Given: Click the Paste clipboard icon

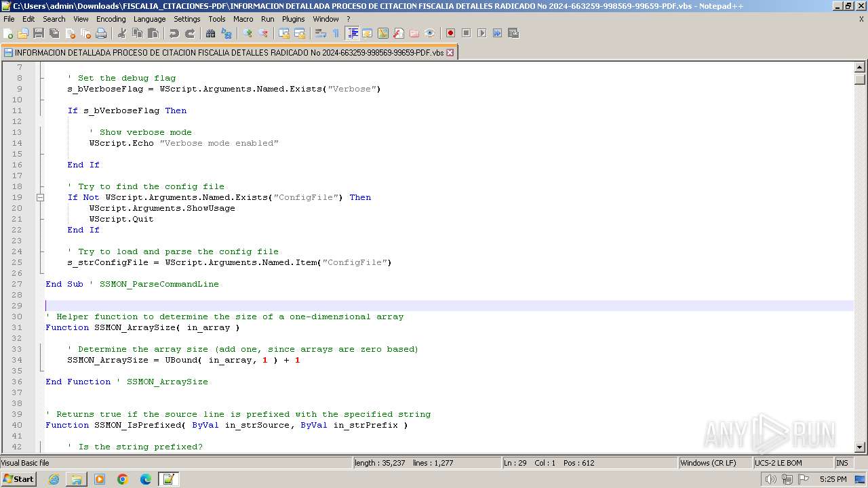Looking at the screenshot, I should pyautogui.click(x=153, y=33).
